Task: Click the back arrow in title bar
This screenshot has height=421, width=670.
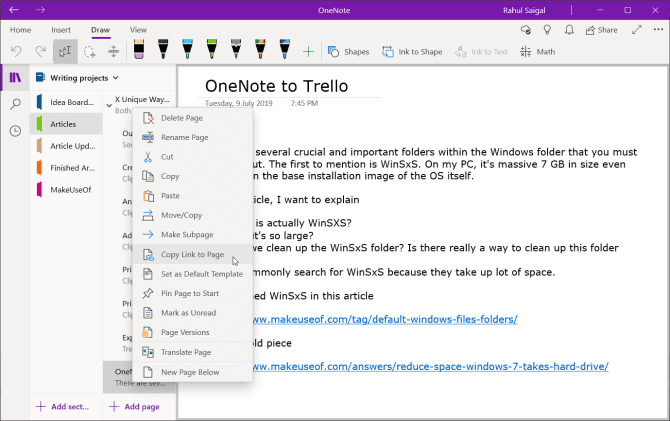Action: click(x=14, y=10)
